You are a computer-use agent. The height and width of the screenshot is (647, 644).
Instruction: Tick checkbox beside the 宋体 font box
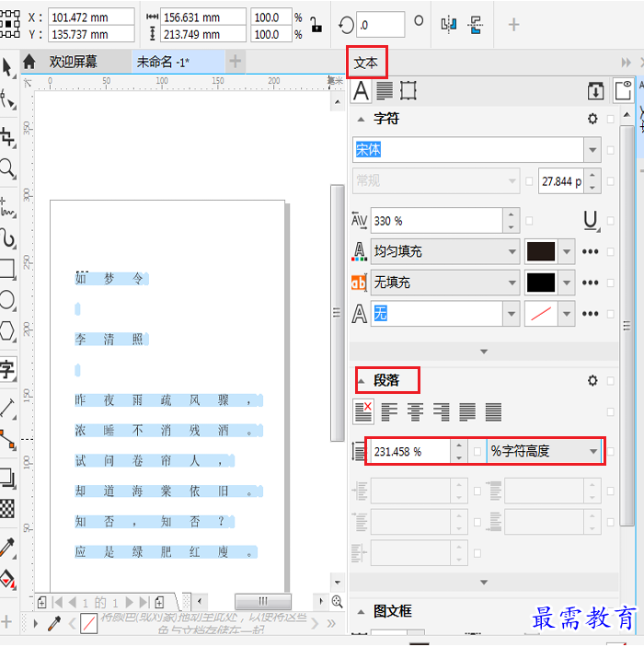click(x=611, y=150)
